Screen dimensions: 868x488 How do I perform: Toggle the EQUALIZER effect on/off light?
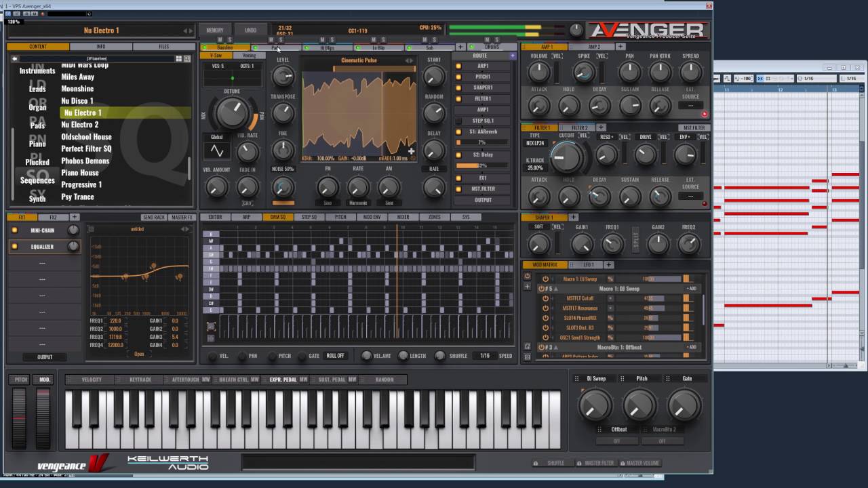click(14, 247)
